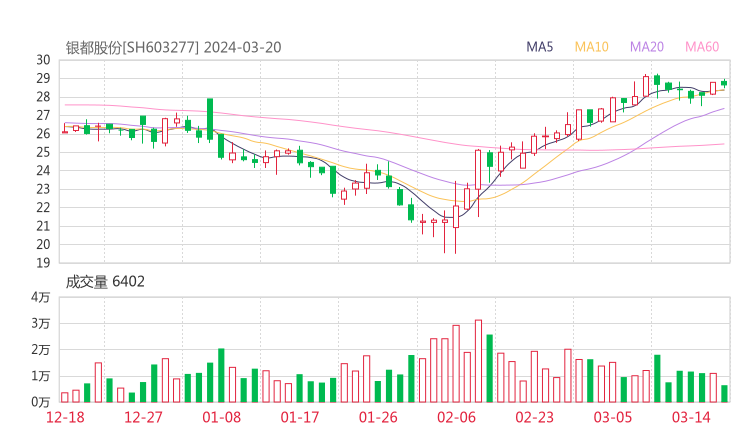Click the 4万 volume axis label
This screenshot has height=440, width=740.
[40, 298]
